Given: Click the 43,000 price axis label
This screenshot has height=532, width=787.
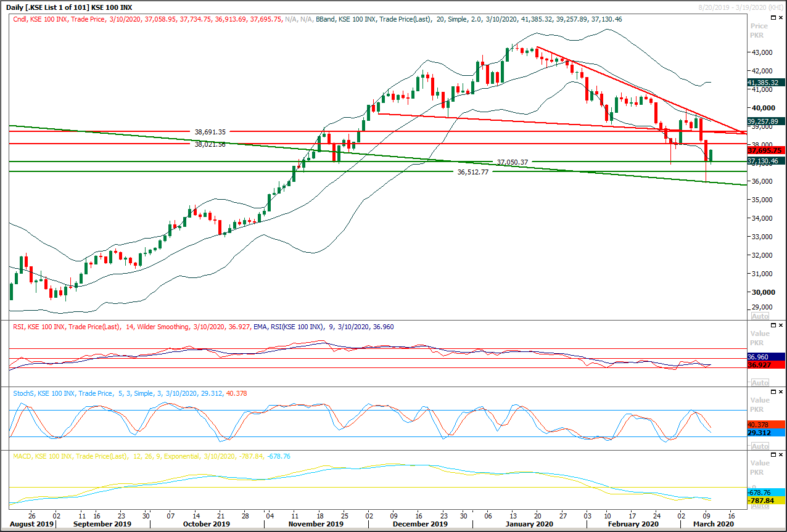Looking at the screenshot, I should coord(762,53).
